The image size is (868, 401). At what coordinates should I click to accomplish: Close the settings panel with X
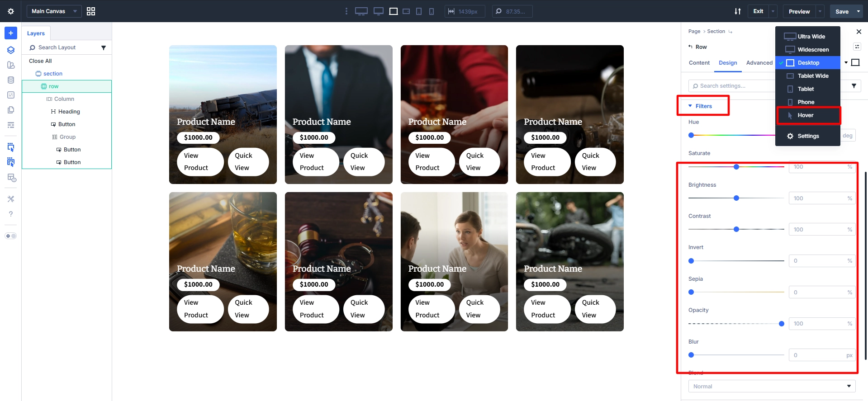[859, 32]
